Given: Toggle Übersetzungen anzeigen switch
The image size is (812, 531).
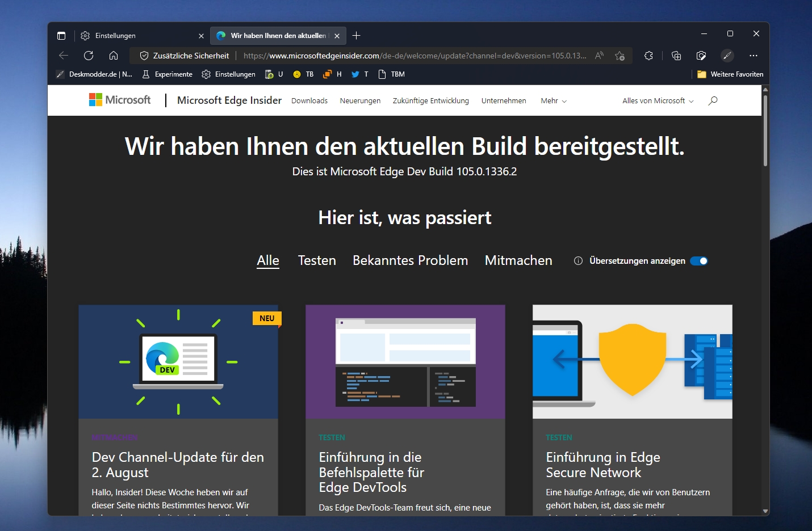Looking at the screenshot, I should (x=699, y=261).
